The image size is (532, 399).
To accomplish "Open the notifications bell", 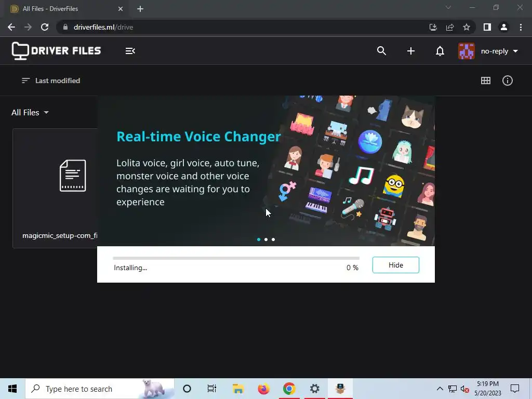I will click(440, 51).
